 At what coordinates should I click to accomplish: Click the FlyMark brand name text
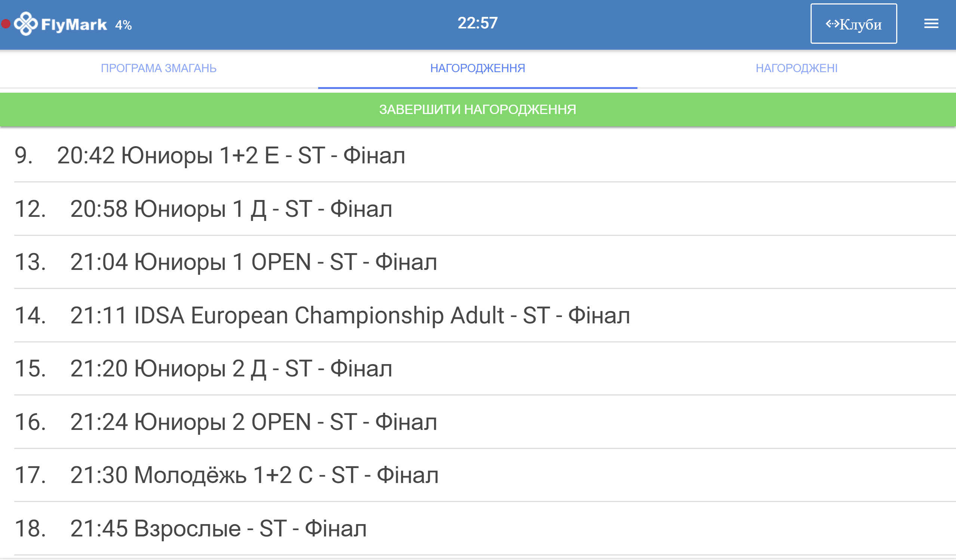(74, 25)
